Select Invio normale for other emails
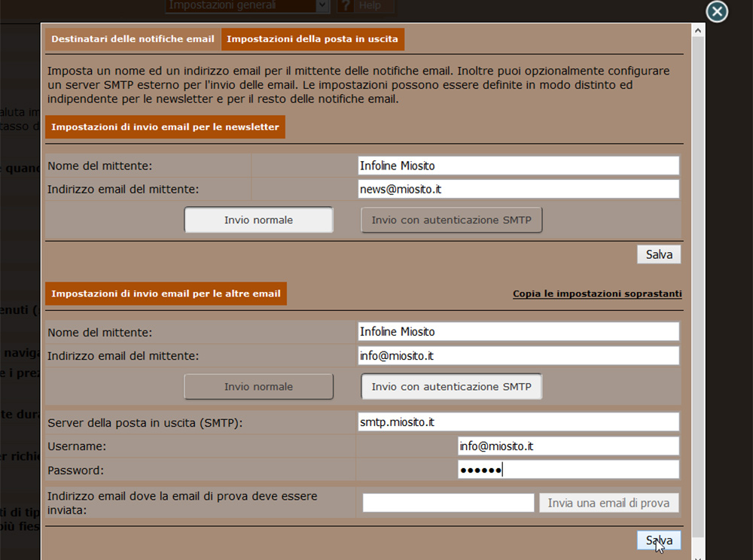Image resolution: width=753 pixels, height=560 pixels. [258, 387]
